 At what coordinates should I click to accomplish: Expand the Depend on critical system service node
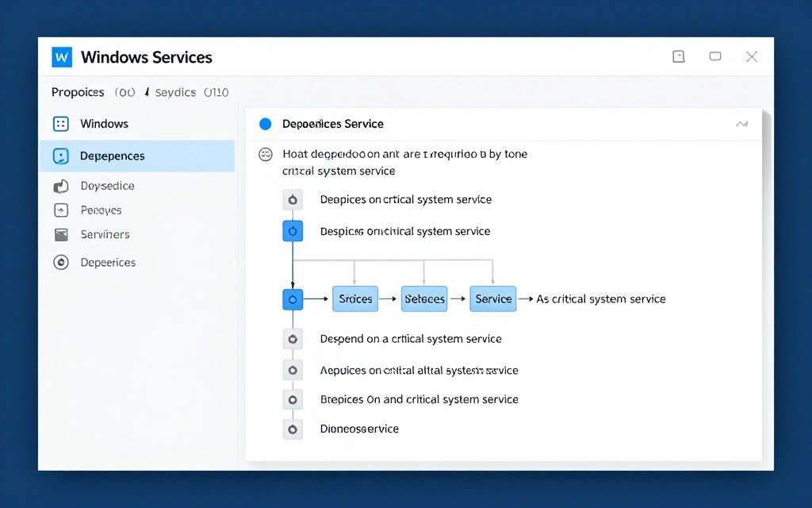[293, 338]
